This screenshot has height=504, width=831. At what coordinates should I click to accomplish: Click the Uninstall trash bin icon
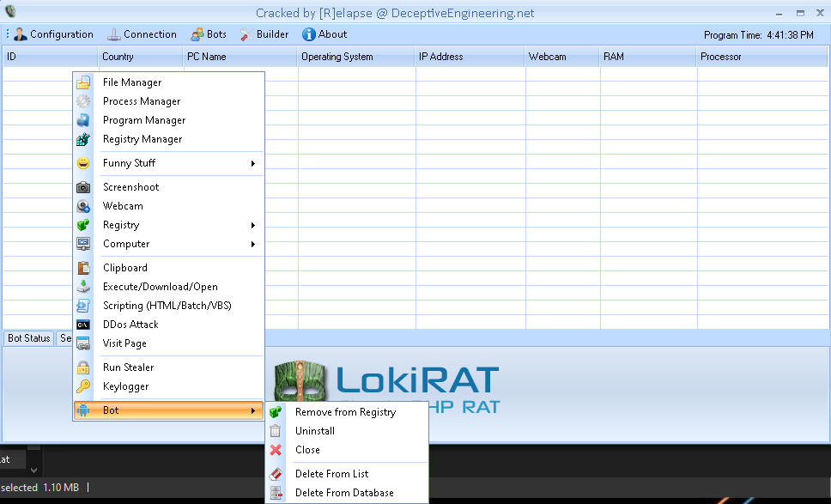(x=276, y=431)
